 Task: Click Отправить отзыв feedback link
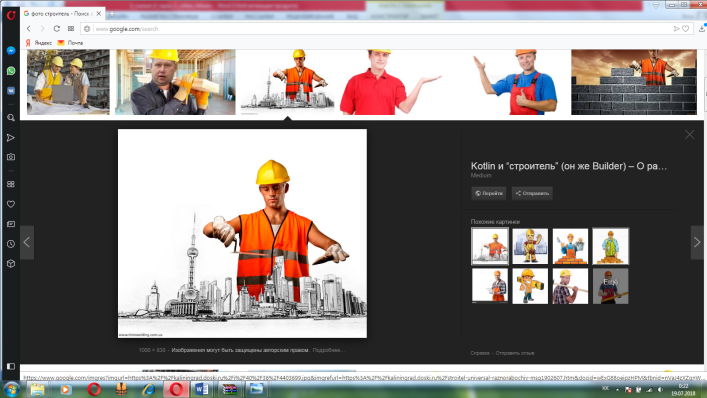515,353
